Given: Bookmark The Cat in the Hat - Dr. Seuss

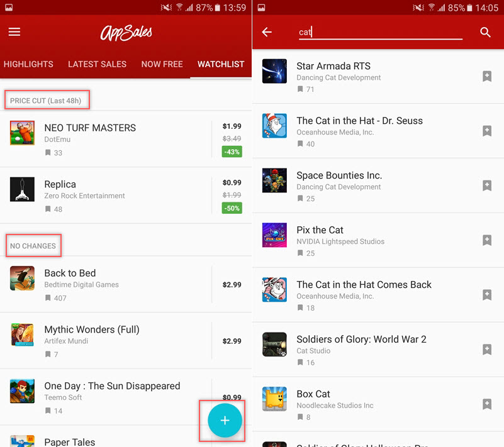Looking at the screenshot, I should (487, 131).
